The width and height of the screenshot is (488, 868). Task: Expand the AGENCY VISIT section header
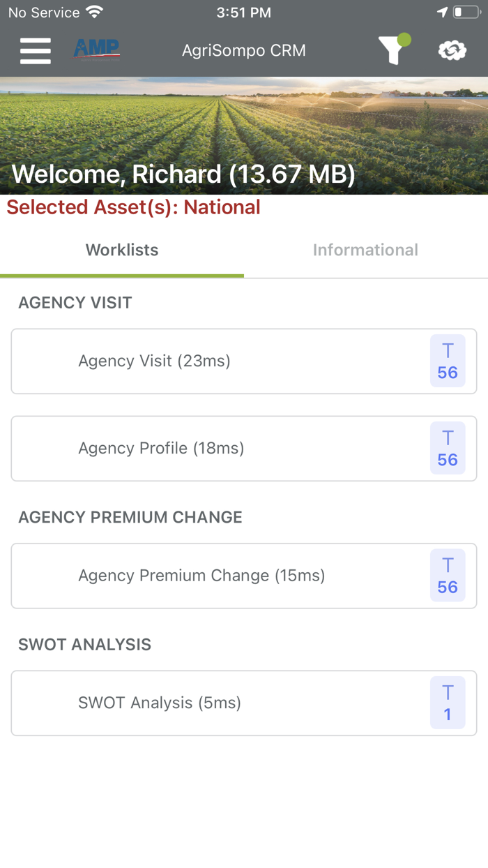[75, 303]
